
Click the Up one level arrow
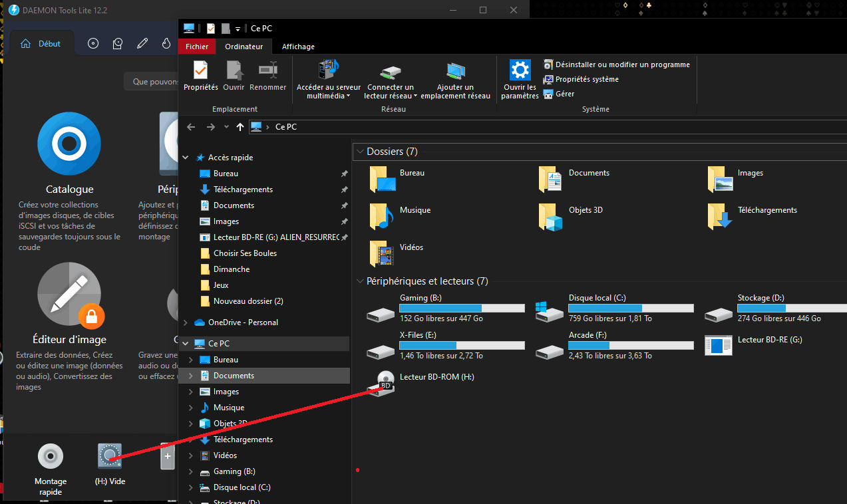click(x=240, y=127)
